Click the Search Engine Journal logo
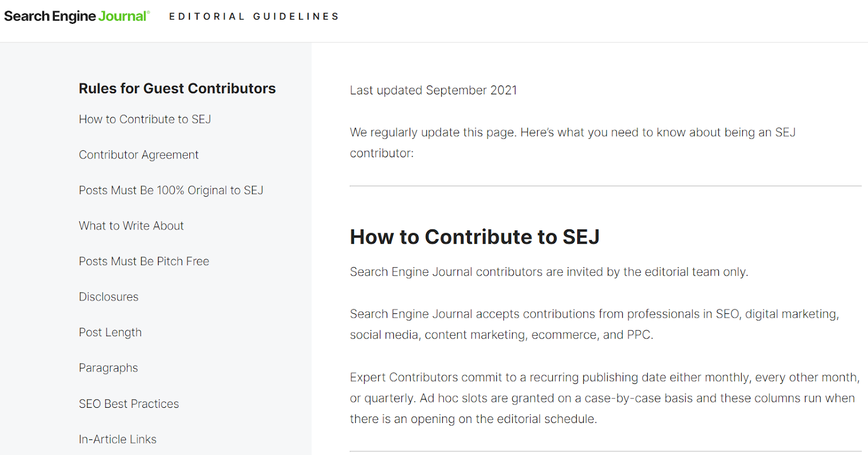The image size is (868, 455). 76,16
